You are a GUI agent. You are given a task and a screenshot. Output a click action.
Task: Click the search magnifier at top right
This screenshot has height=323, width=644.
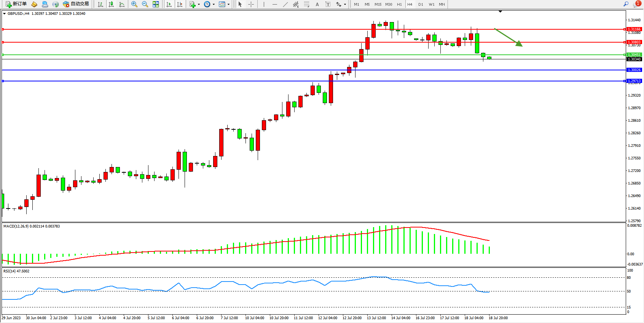click(x=626, y=4)
